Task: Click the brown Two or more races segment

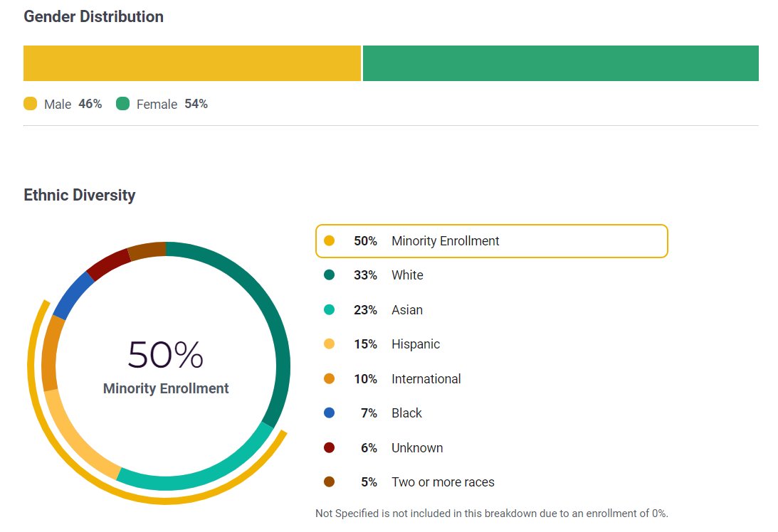Action: [147, 250]
